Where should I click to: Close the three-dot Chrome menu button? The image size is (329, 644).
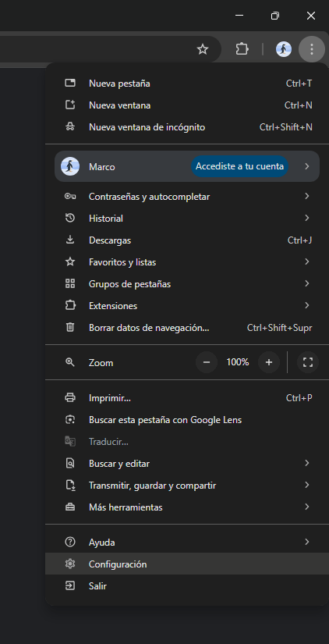pyautogui.click(x=312, y=49)
